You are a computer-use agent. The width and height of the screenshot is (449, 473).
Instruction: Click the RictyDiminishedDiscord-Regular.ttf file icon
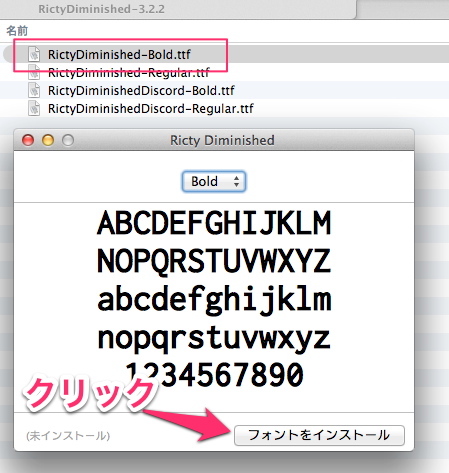click(34, 109)
